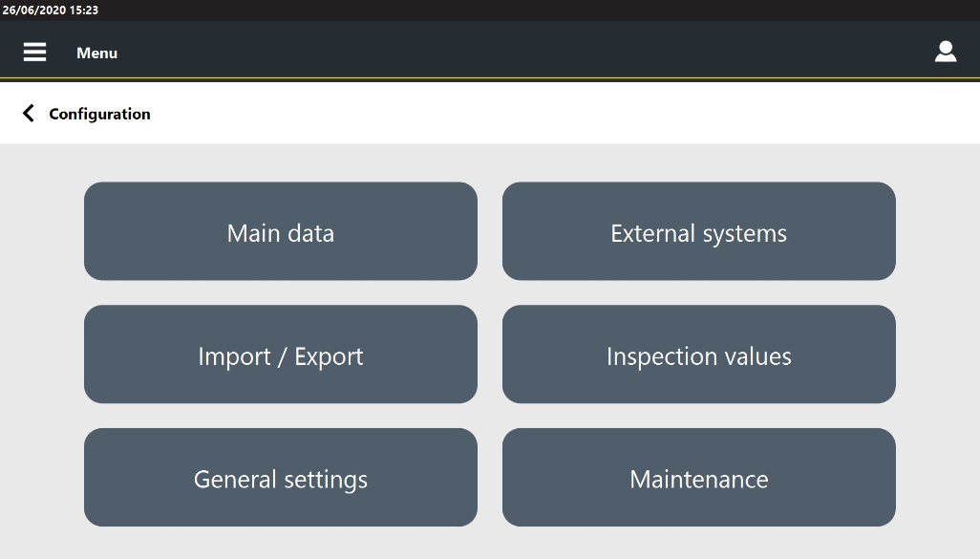Expand the three-line menu icon
The width and height of the screenshot is (980, 559).
[x=34, y=53]
